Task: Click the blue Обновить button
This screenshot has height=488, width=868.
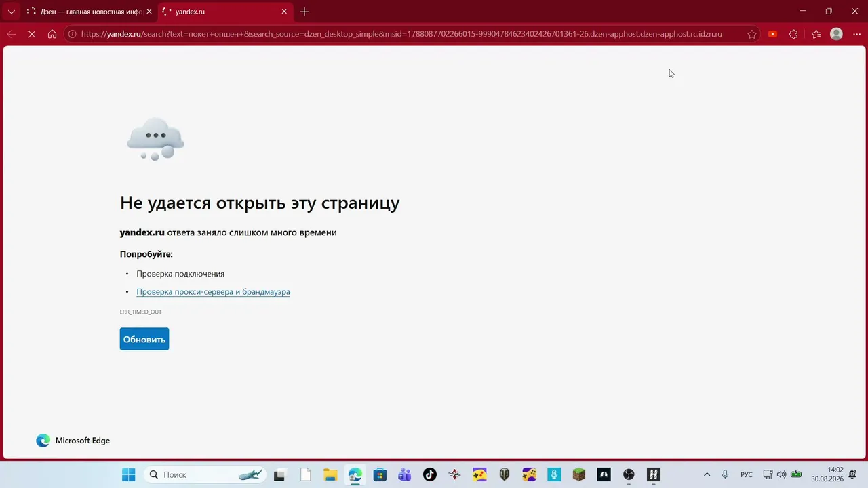Action: click(x=144, y=339)
